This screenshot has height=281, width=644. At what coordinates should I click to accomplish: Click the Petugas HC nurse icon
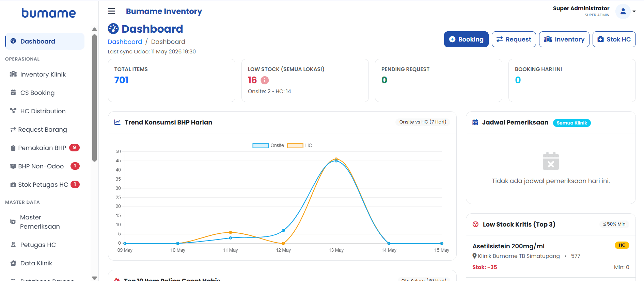click(13, 244)
